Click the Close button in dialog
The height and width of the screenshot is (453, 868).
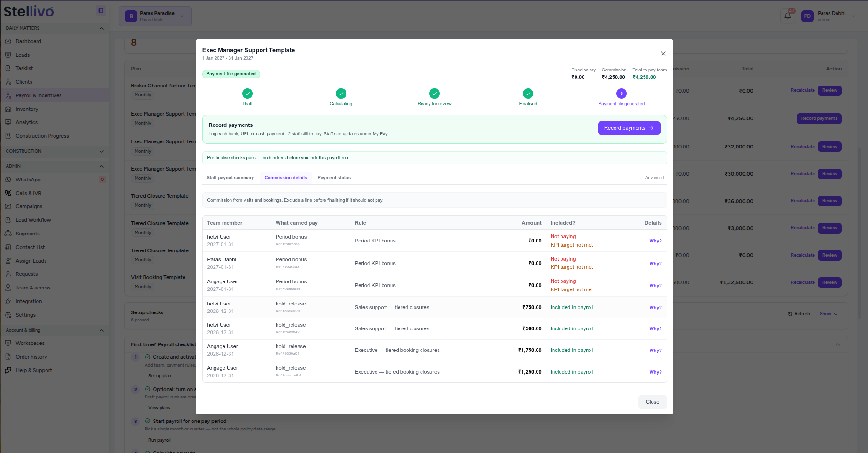pos(653,402)
